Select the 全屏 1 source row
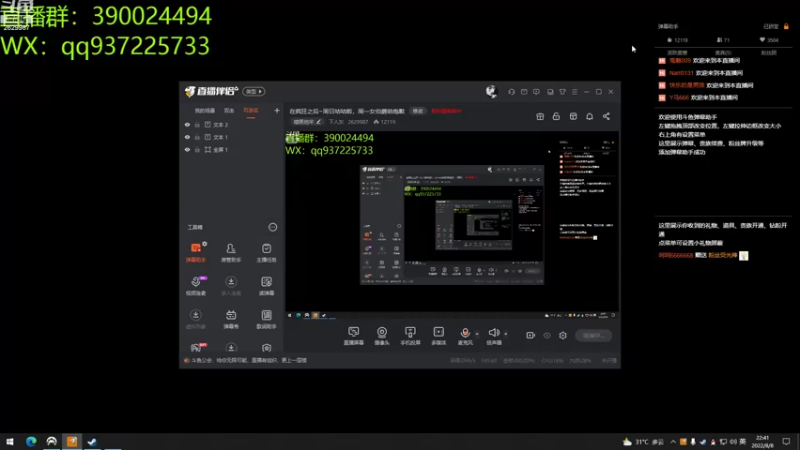Viewport: 800px width, 450px height. [232, 149]
